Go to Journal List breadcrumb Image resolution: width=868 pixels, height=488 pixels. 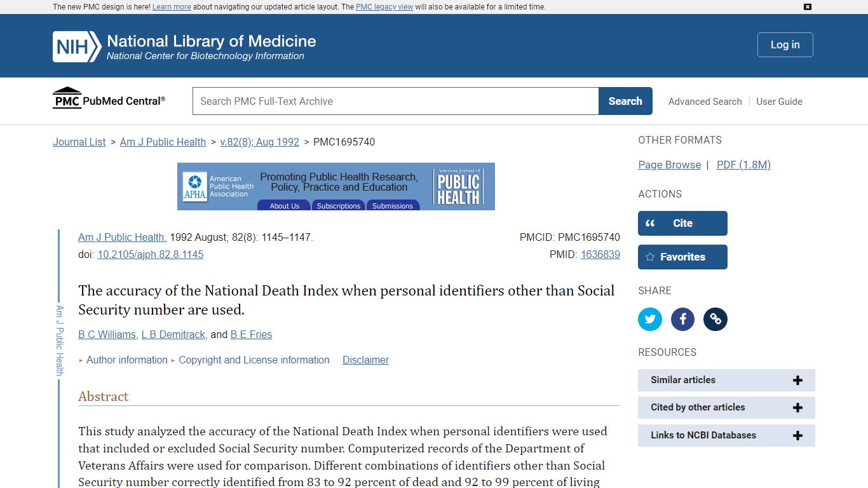(x=79, y=142)
